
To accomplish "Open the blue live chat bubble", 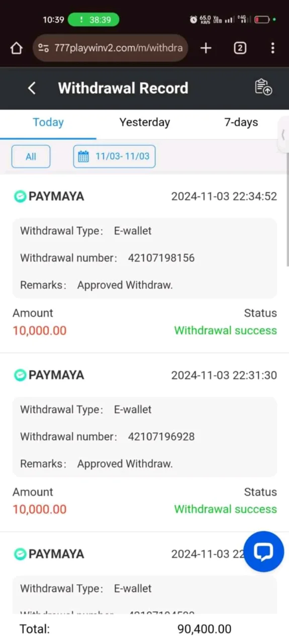I will (x=263, y=551).
